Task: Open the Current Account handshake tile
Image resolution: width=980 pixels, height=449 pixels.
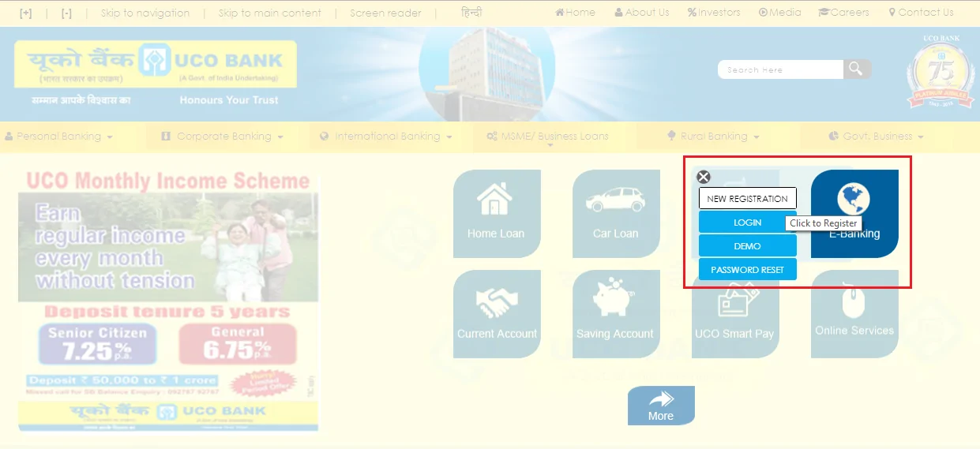Action: click(497, 314)
